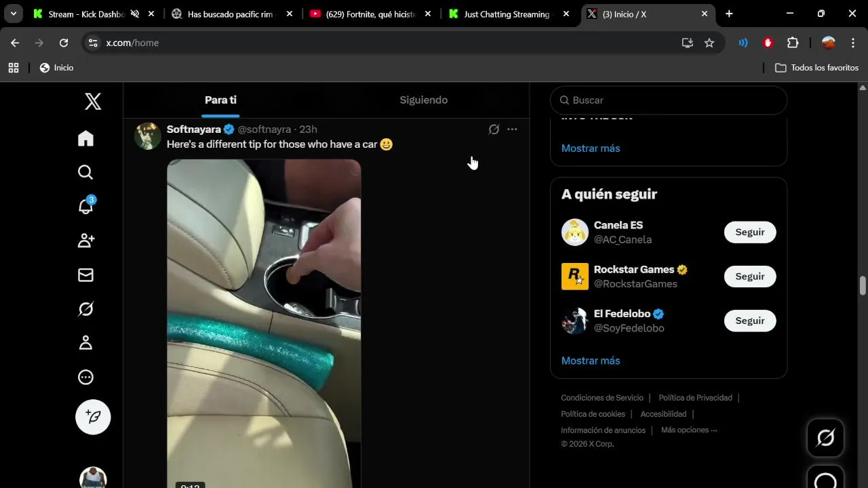Bookmark this page with star icon
The width and height of the screenshot is (868, 488).
click(709, 43)
